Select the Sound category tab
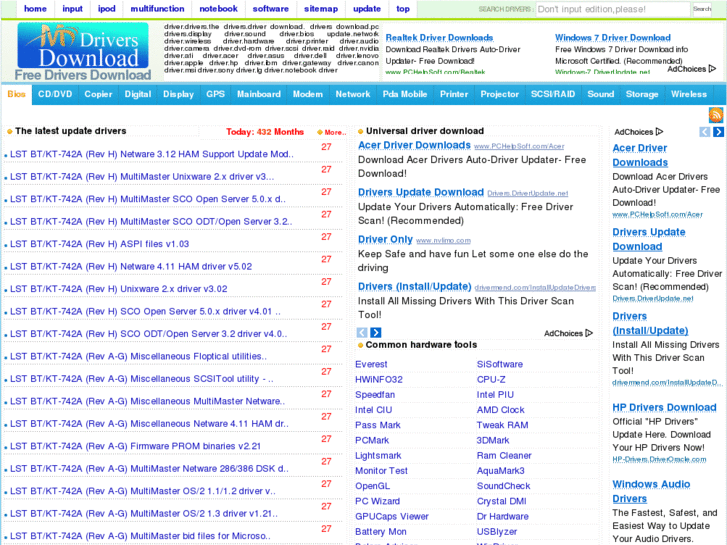Image resolution: width=727 pixels, height=545 pixels. [600, 94]
